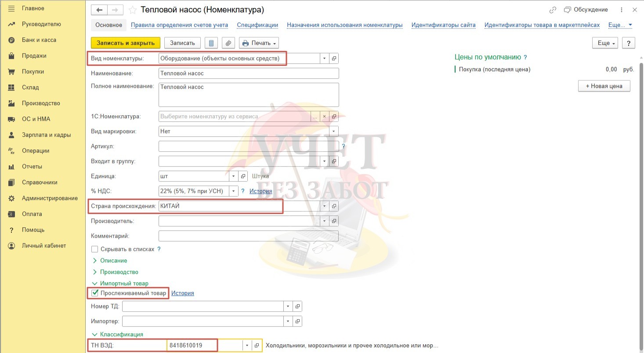Click the Наименование input field
This screenshot has width=644, height=353.
point(249,73)
